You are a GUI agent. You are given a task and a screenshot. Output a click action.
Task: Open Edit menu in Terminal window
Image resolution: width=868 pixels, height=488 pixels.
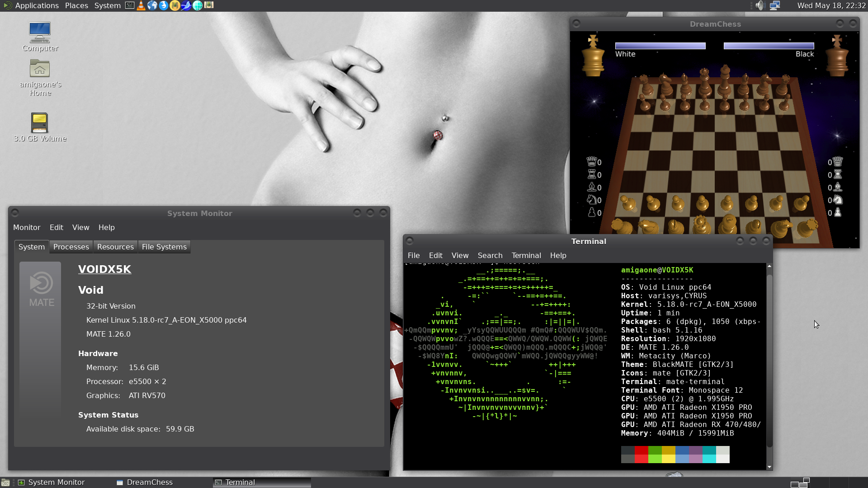436,255
